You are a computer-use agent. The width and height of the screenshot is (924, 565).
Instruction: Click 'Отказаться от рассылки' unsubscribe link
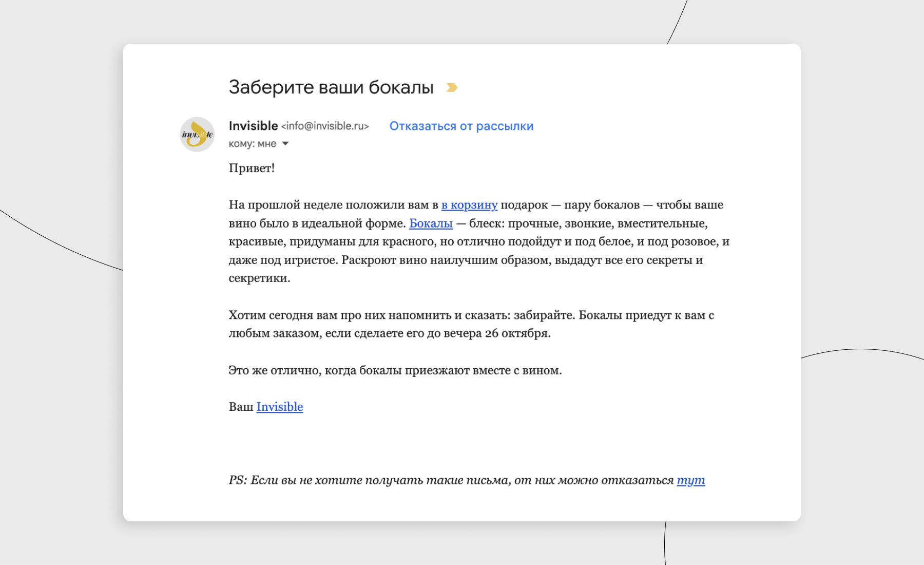click(461, 126)
